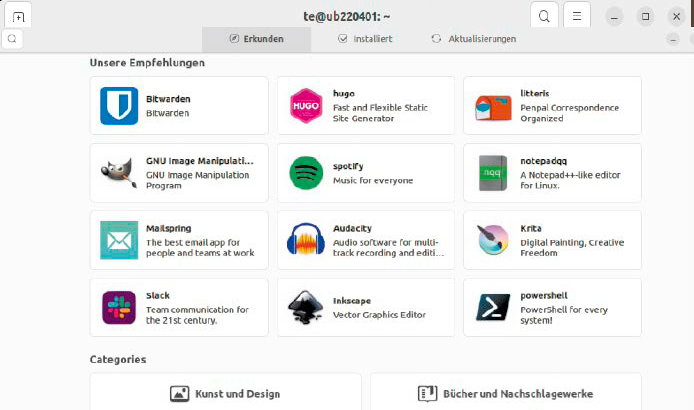Open the Mailspring envelope icon
Viewport: 694px width, 410px height.
[119, 240]
